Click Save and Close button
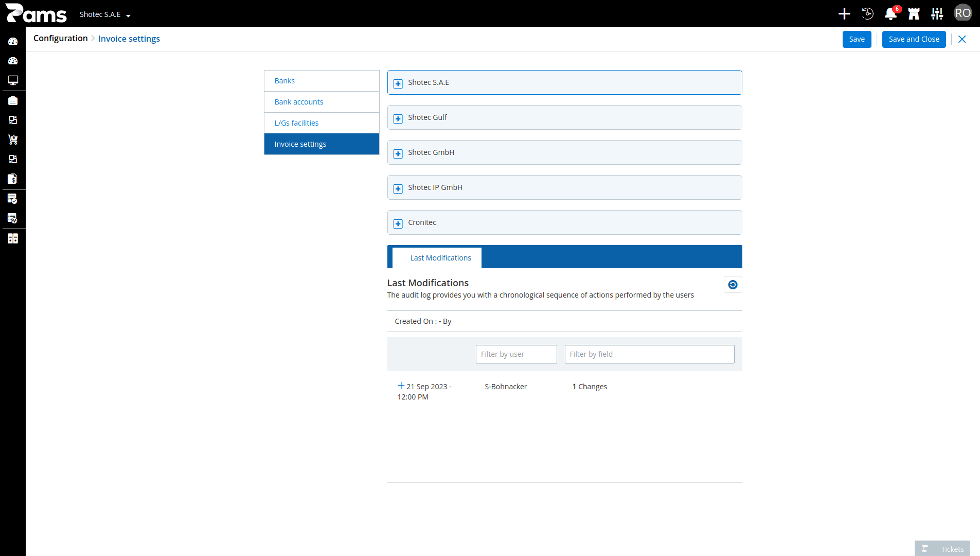Image resolution: width=980 pixels, height=556 pixels. click(x=914, y=39)
